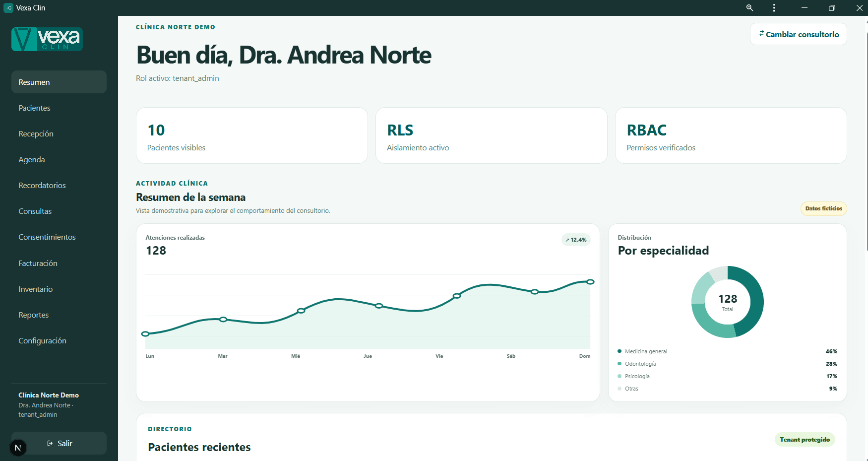Click the RLS Aislamiento activo card
The height and width of the screenshot is (461, 868).
tap(492, 135)
